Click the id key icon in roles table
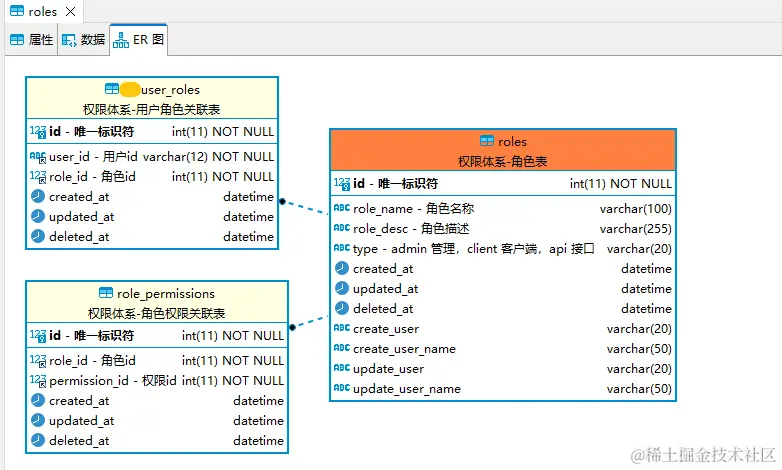The height and width of the screenshot is (470, 782). (342, 184)
